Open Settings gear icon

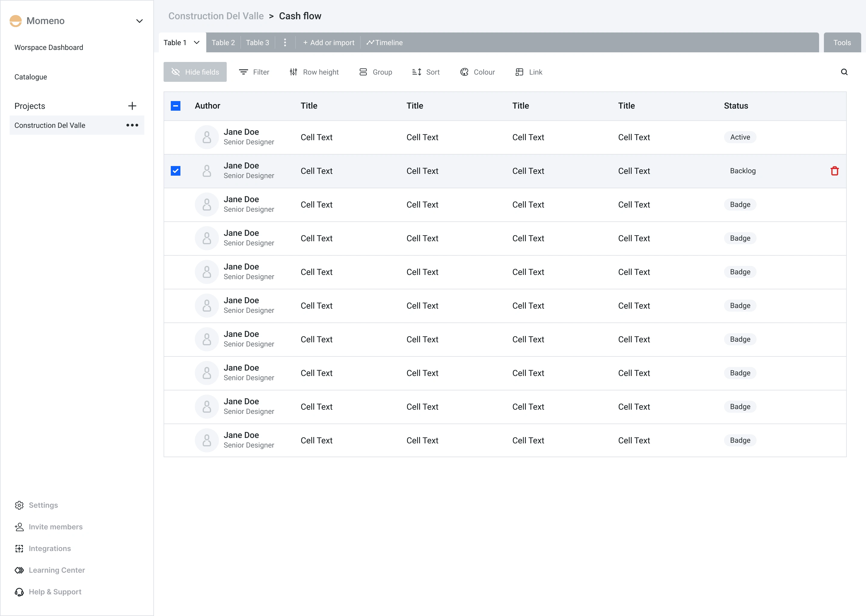click(19, 505)
